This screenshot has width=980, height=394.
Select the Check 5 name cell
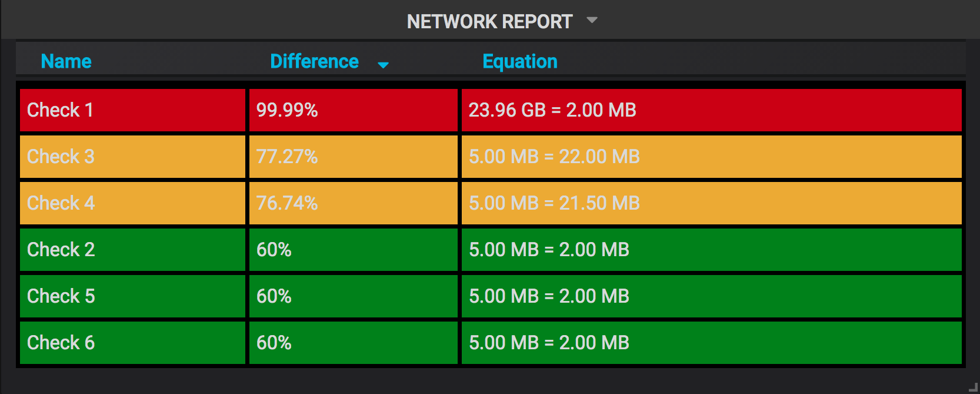[132, 296]
